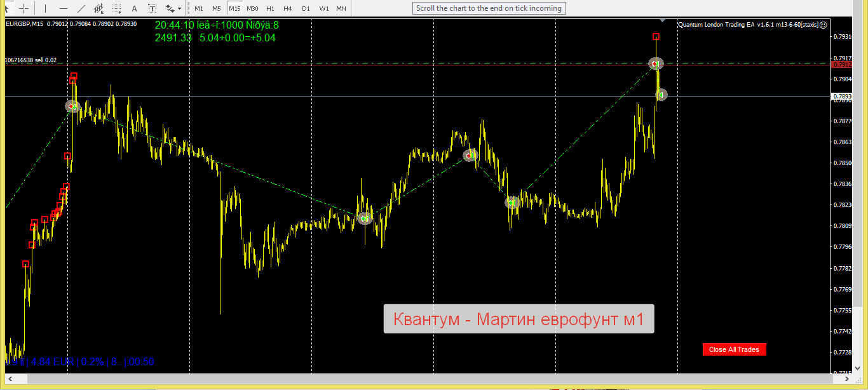Switch chart to W1 timeframe
Image resolution: width=868 pixels, height=390 pixels.
(x=324, y=8)
